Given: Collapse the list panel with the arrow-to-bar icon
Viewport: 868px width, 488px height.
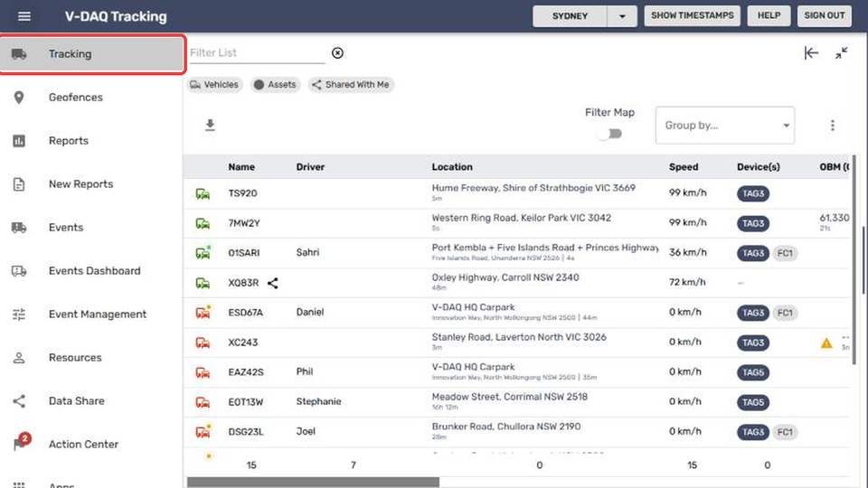Looking at the screenshot, I should click(x=811, y=53).
